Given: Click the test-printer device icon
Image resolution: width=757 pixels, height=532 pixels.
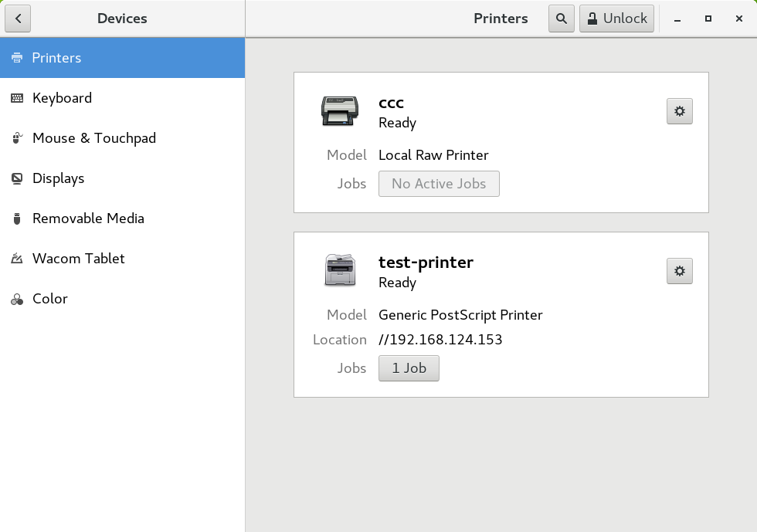Looking at the screenshot, I should point(340,270).
